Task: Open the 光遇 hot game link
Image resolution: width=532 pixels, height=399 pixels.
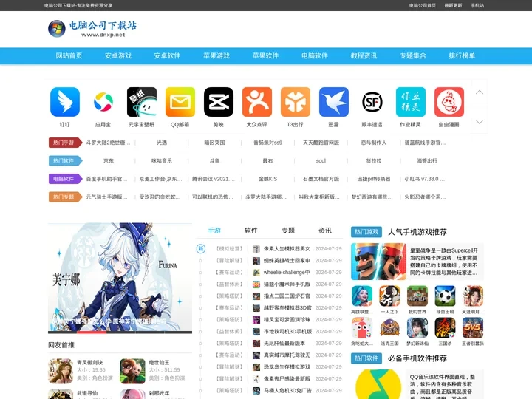Action: pos(162,143)
